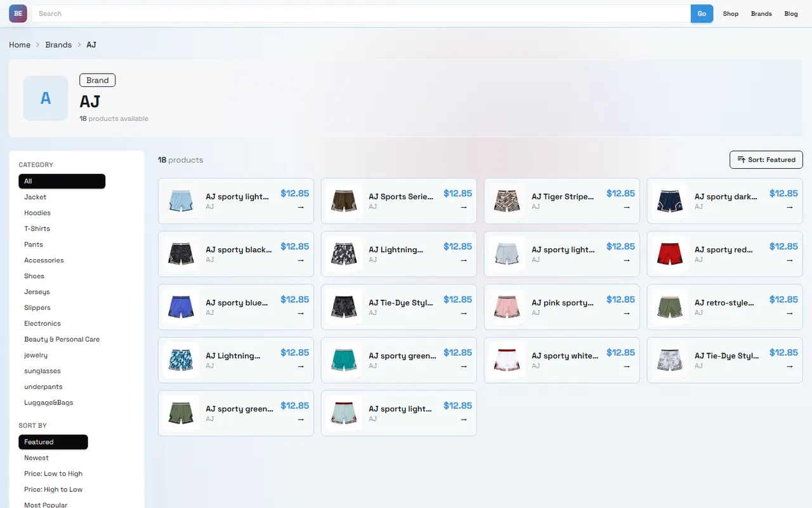The image size is (812, 508).
Task: Click arrow on AJ sporty blue card
Action: tap(301, 313)
